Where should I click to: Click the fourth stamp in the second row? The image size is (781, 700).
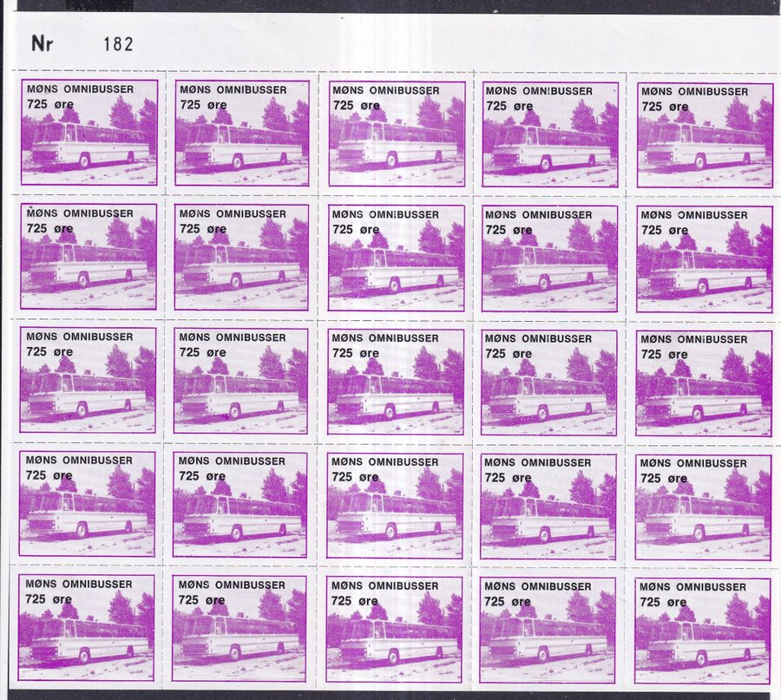[x=549, y=258]
